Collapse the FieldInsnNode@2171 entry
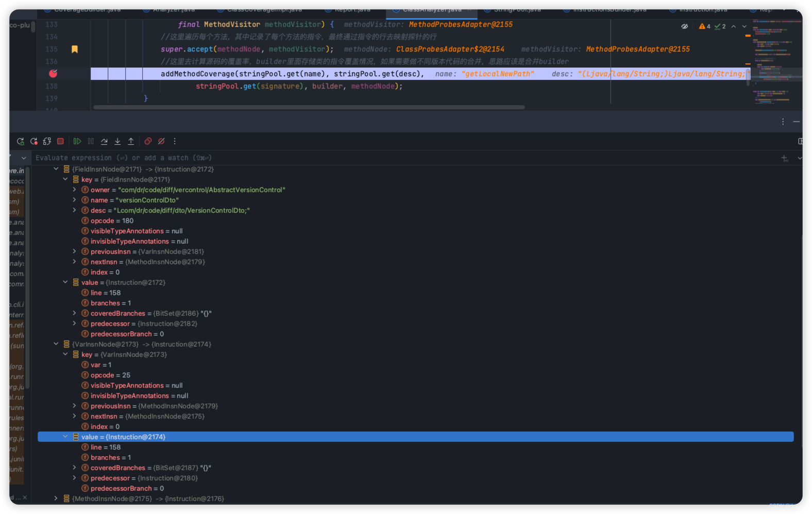This screenshot has height=514, width=812. point(56,169)
